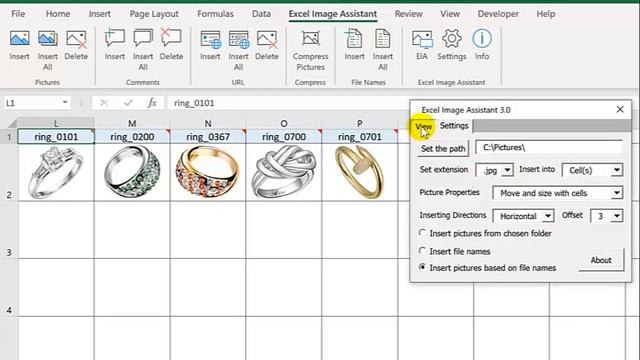
Task: Click column M header
Action: click(132, 123)
